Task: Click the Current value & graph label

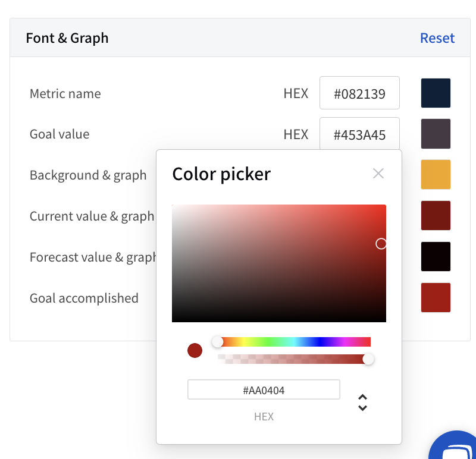Action: tap(92, 216)
